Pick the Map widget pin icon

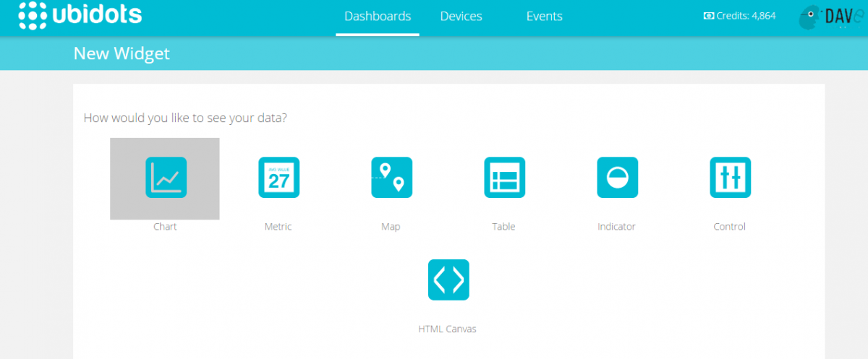(x=391, y=178)
